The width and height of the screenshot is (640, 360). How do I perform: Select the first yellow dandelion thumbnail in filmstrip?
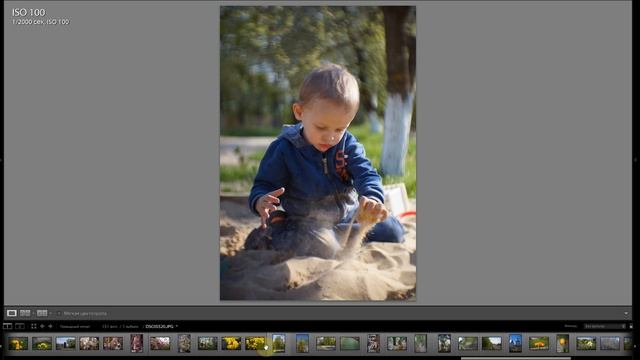[18, 343]
